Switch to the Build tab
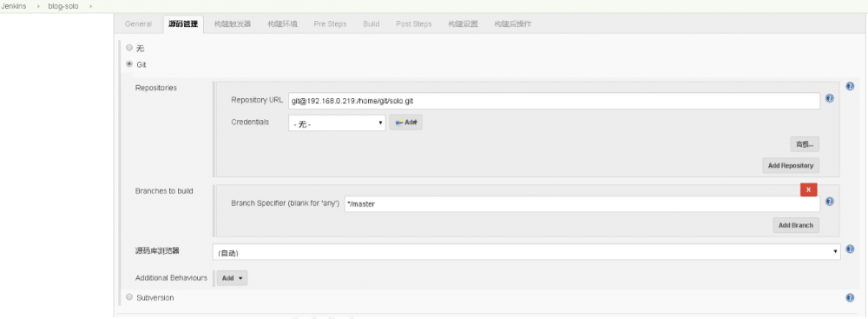This screenshot has width=868, height=319. (371, 23)
